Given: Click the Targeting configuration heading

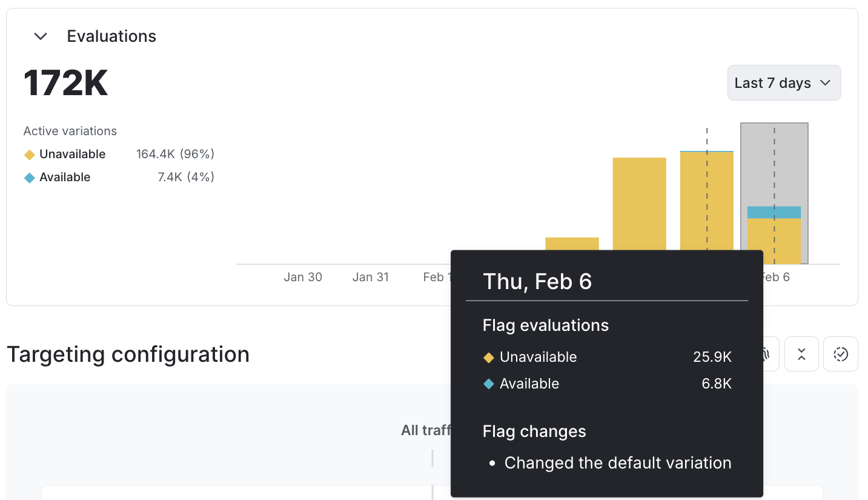Looking at the screenshot, I should tap(127, 354).
